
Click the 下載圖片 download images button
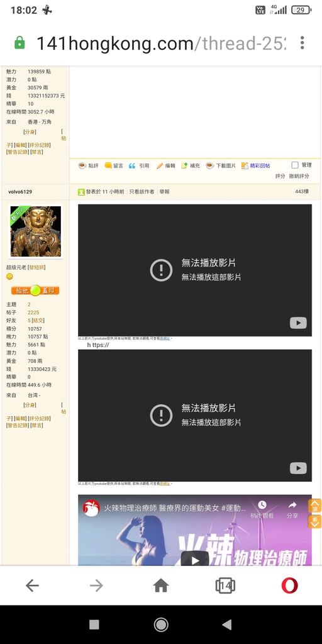click(x=221, y=166)
